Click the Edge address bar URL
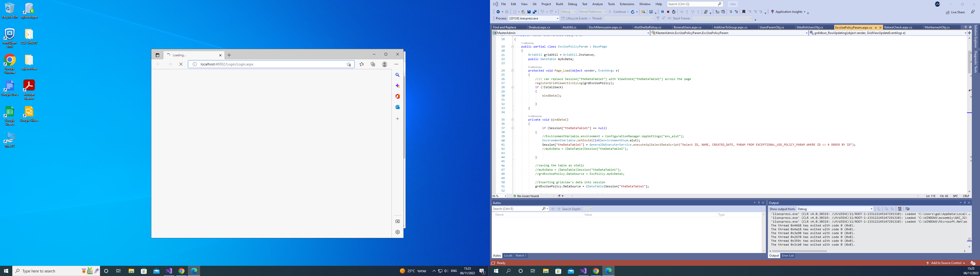 [227, 64]
